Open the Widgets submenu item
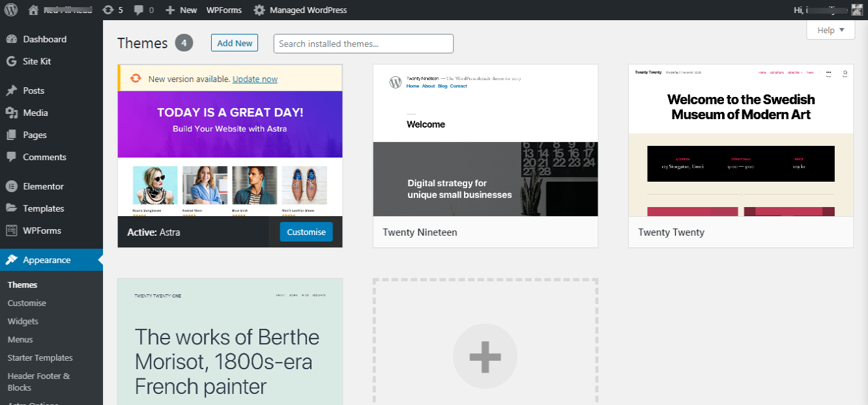 click(23, 321)
